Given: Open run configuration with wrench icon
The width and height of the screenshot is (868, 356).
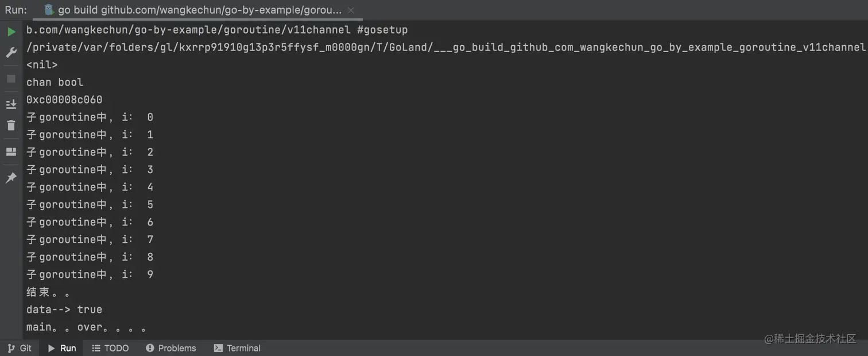Looking at the screenshot, I should pos(11,53).
